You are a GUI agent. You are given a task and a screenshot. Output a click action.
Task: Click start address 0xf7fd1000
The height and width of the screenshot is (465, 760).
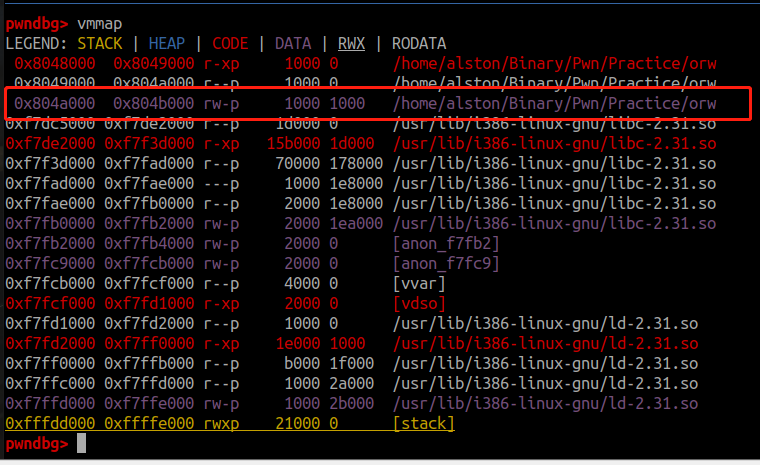[x=50, y=323]
